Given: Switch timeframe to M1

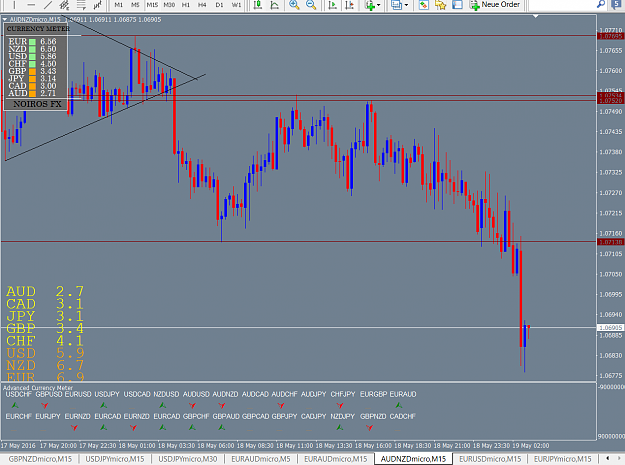Looking at the screenshot, I should pos(118,5).
